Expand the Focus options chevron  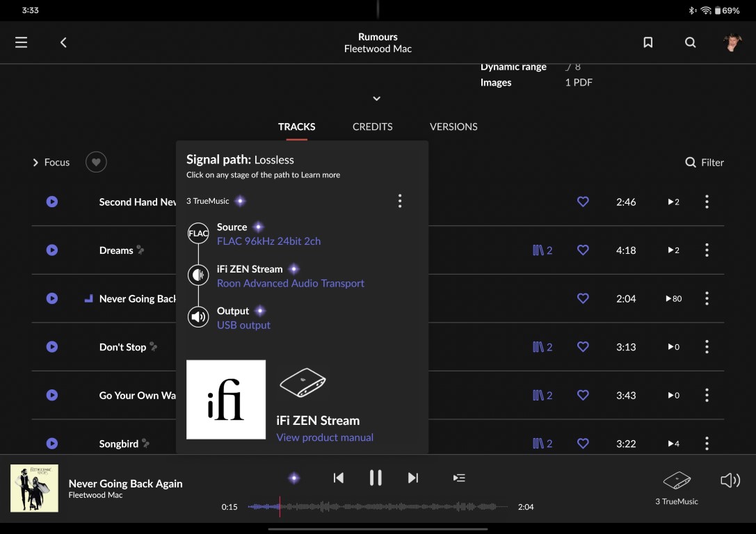tap(35, 163)
